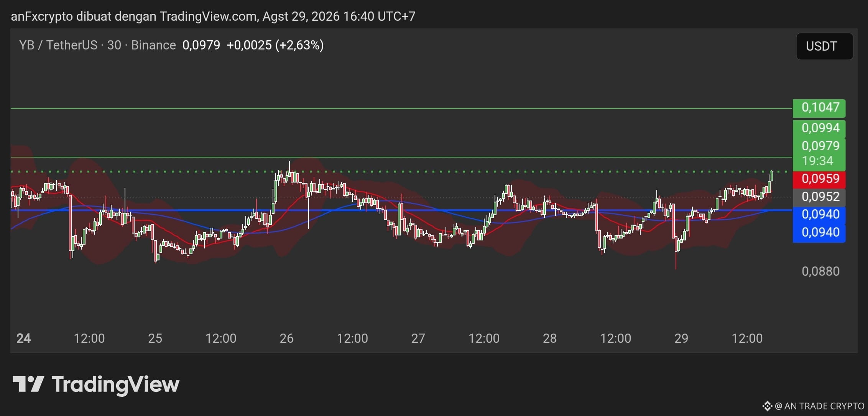The width and height of the screenshot is (868, 416).
Task: Select the 0,1047 green price label
Action: (819, 108)
